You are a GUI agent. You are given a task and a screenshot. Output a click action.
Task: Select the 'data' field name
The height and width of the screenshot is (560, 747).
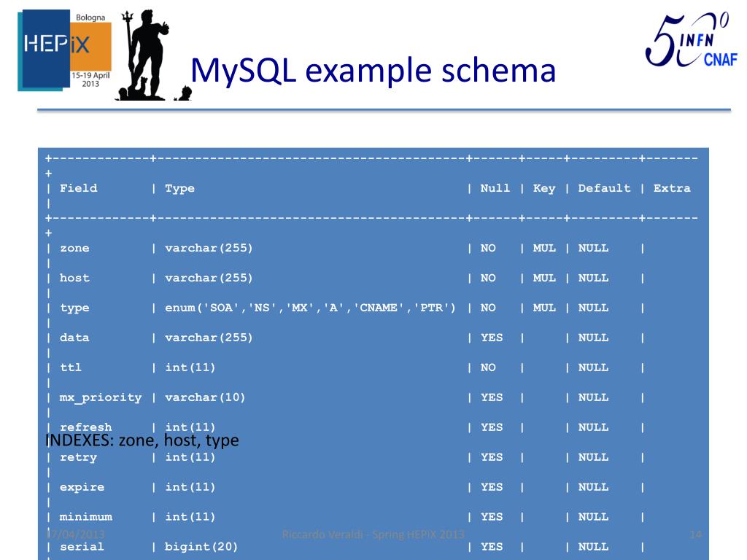tap(74, 338)
